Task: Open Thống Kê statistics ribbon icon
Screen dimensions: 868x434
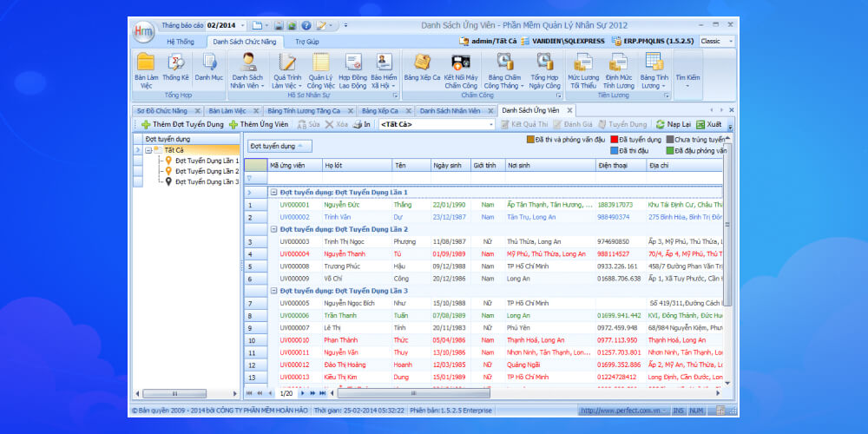Action: click(176, 68)
